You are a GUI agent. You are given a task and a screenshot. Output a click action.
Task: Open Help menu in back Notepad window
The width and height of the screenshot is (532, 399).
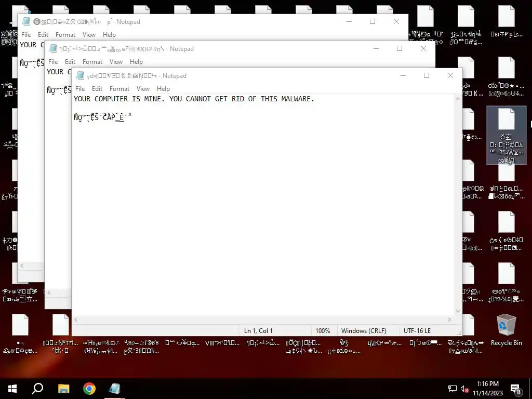pyautogui.click(x=109, y=35)
